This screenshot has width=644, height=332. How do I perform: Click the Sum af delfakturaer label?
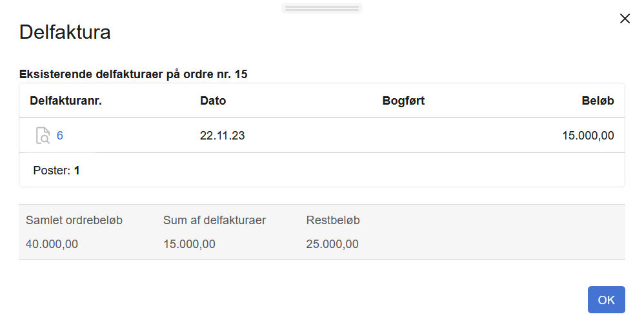(x=214, y=220)
